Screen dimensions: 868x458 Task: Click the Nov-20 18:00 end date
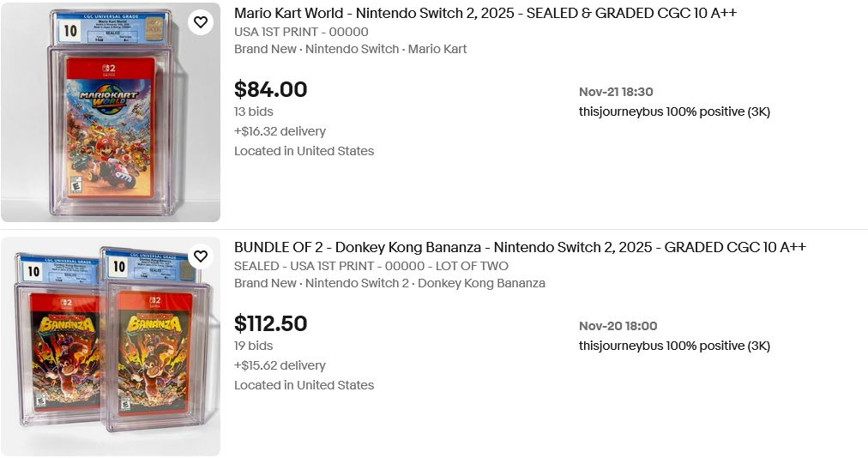[618, 326]
